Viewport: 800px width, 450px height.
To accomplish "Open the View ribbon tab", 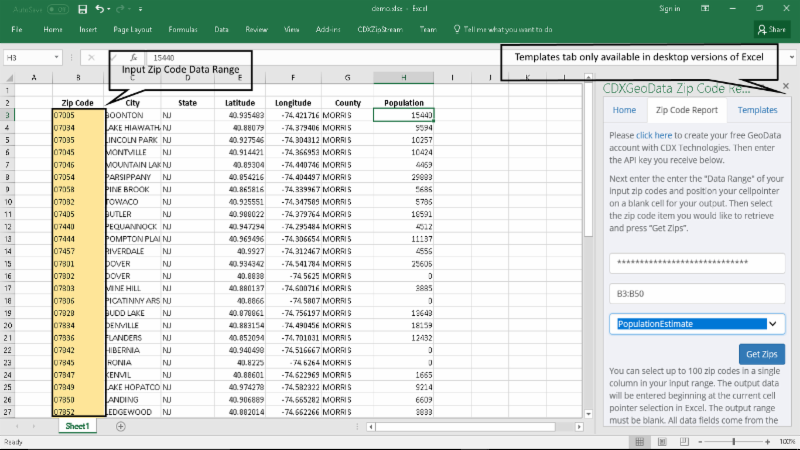I will 291,30.
